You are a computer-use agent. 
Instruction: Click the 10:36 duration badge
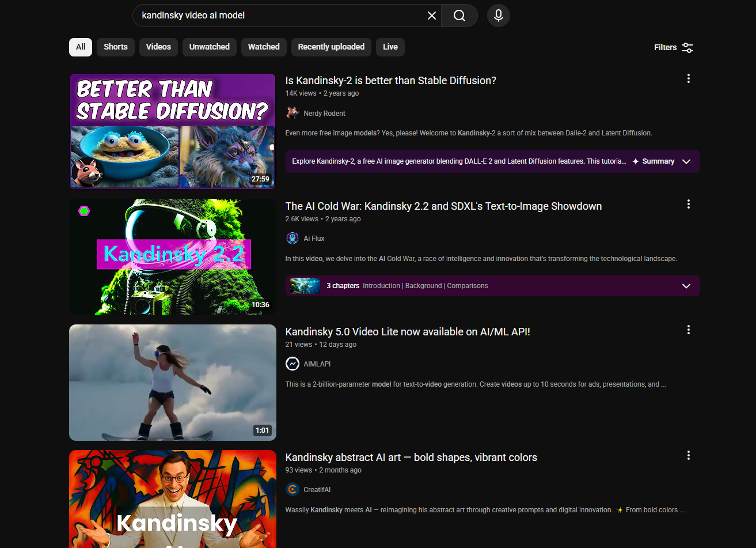pyautogui.click(x=260, y=305)
